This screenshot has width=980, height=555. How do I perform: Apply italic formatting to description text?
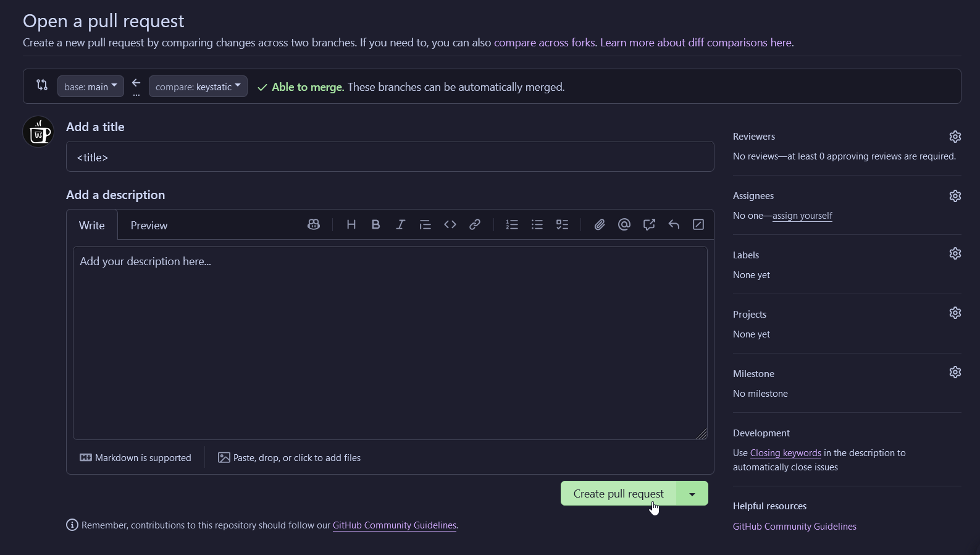pyautogui.click(x=400, y=225)
